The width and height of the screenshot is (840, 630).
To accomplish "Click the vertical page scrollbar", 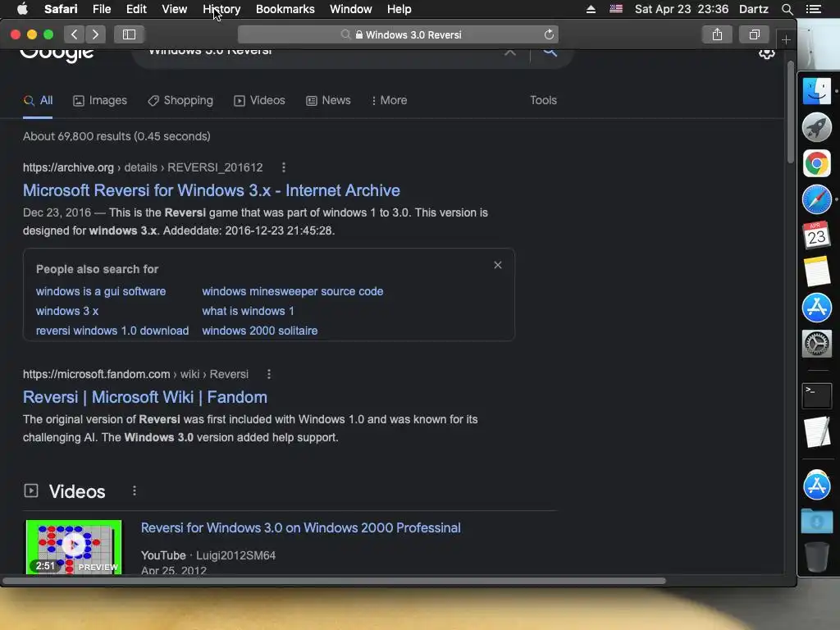I will (x=790, y=112).
